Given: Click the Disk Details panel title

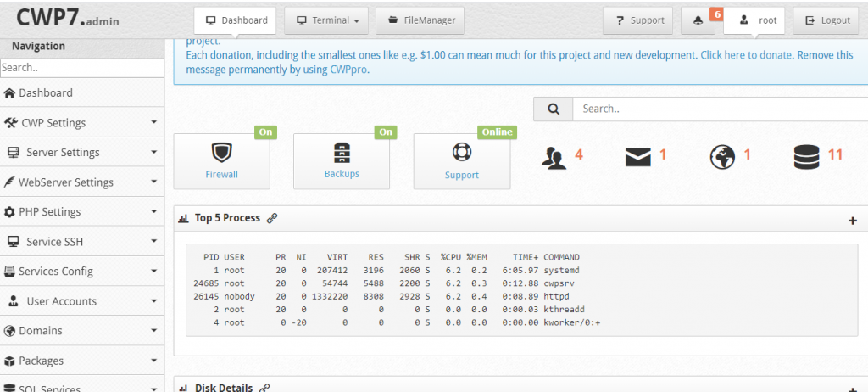Looking at the screenshot, I should [224, 388].
